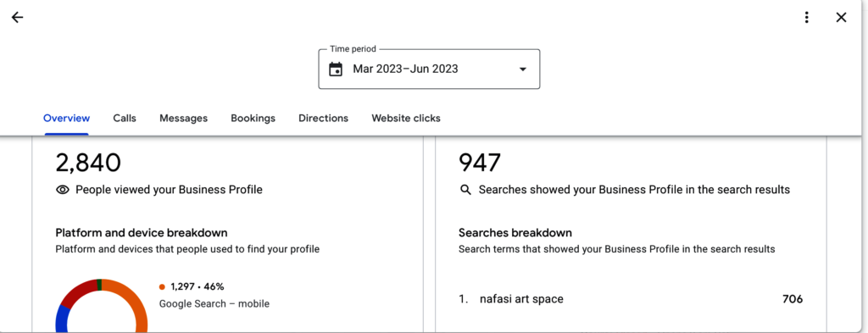Select the 'Searches breakdown' heading

(x=515, y=232)
